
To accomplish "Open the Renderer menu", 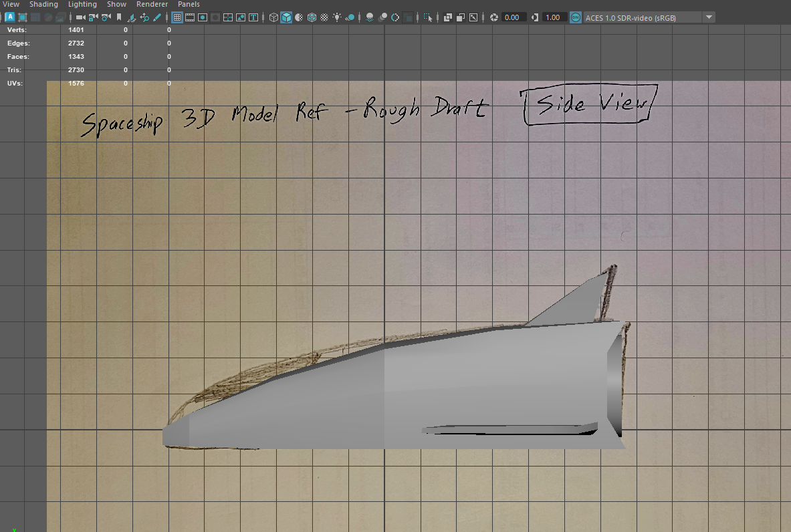I will pyautogui.click(x=152, y=4).
